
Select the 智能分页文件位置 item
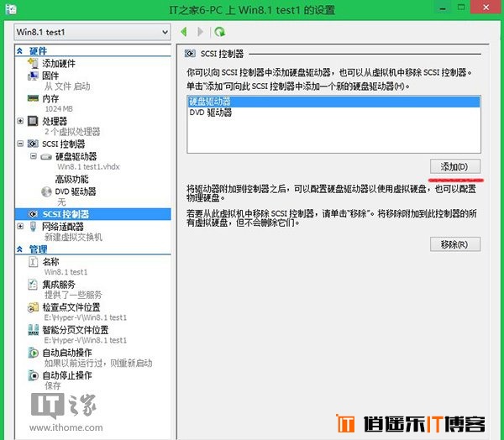point(76,330)
